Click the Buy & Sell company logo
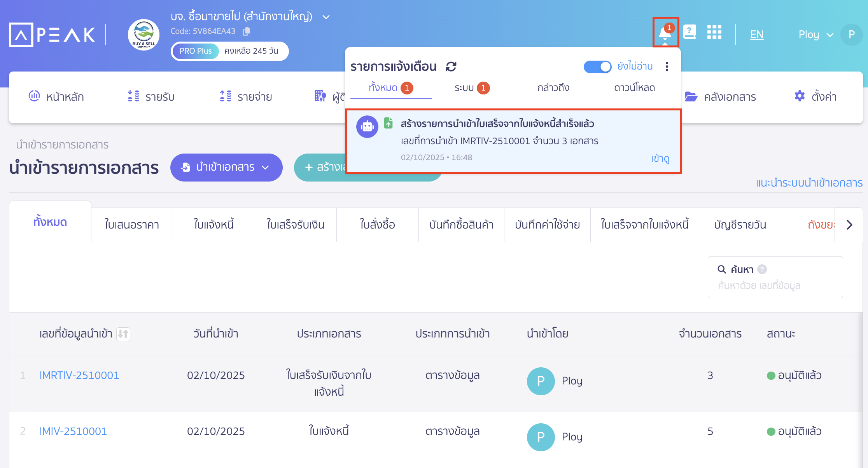 point(143,35)
